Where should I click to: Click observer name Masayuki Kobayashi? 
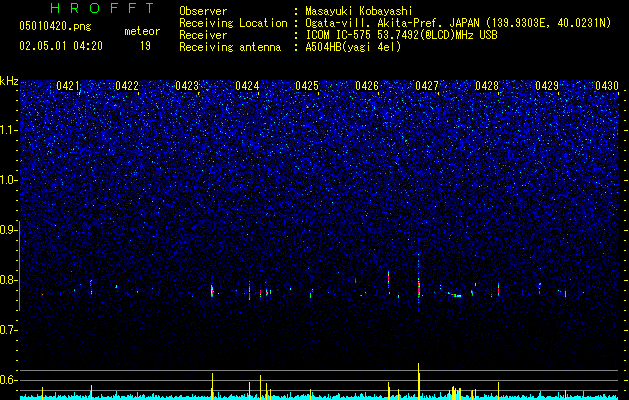tap(359, 11)
